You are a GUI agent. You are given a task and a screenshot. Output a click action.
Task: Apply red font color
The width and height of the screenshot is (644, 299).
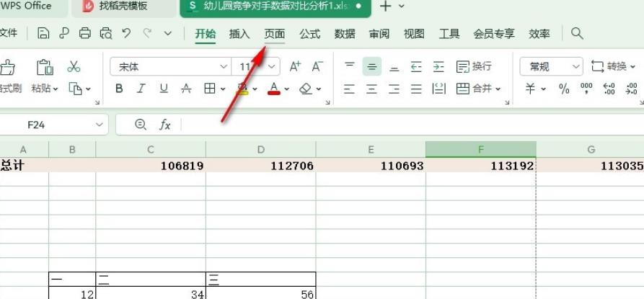pyautogui.click(x=274, y=89)
